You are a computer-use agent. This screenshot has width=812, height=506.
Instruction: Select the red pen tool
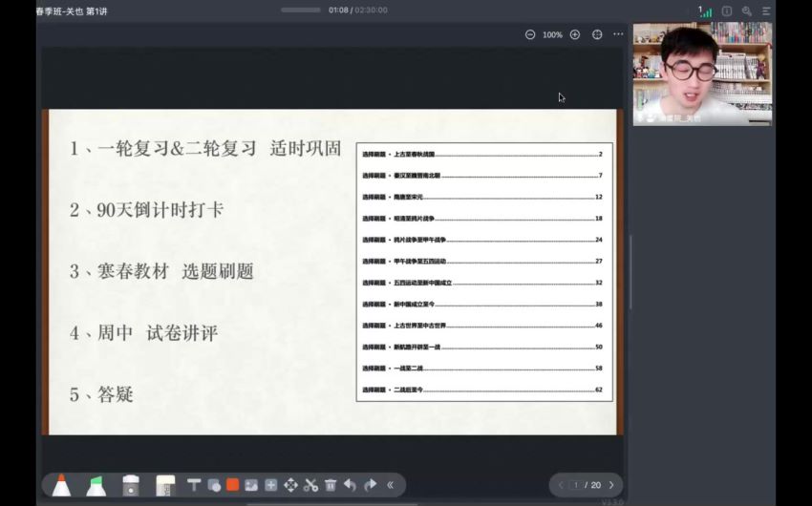tap(61, 485)
